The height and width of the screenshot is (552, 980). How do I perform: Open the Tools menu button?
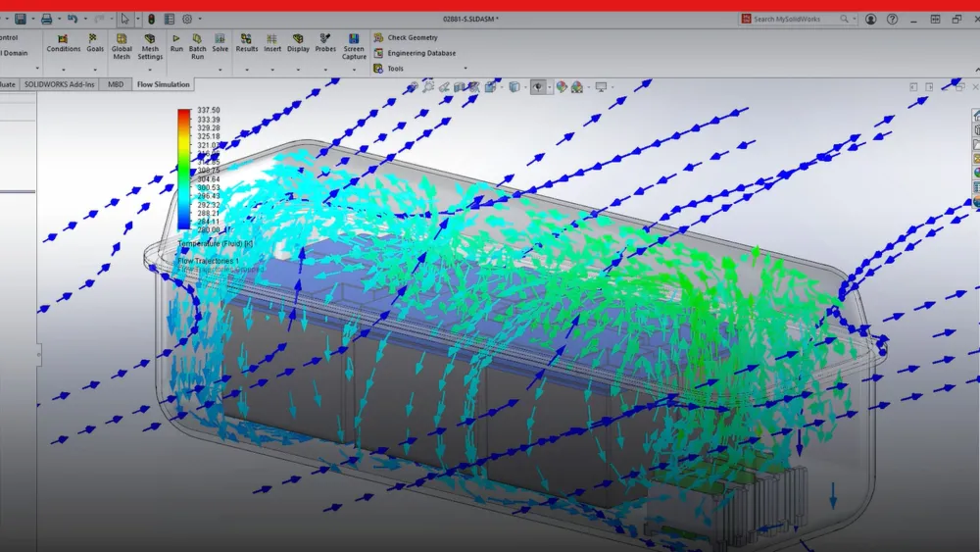point(389,69)
